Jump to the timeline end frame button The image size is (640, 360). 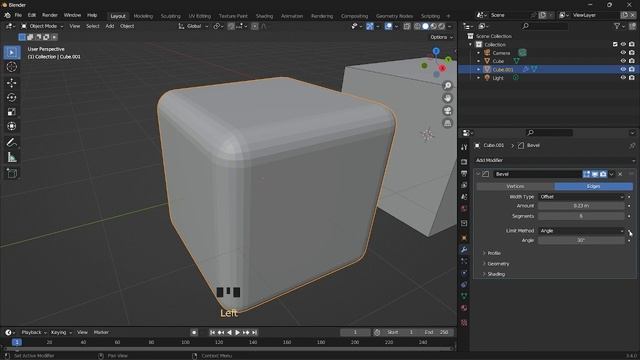254,333
